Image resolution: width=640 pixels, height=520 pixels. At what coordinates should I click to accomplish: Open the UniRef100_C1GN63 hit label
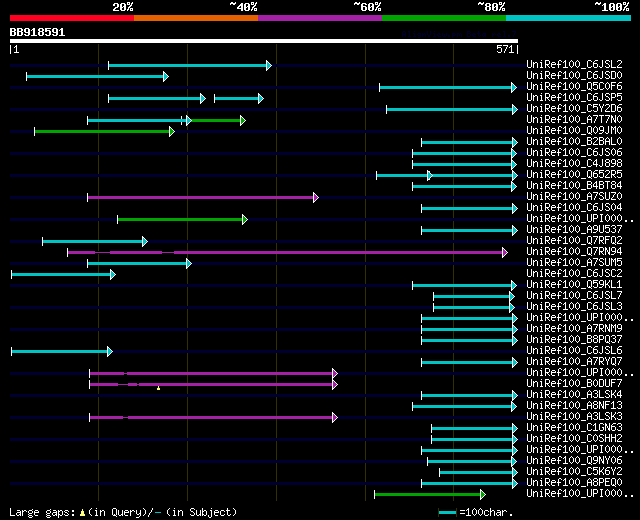pos(574,428)
